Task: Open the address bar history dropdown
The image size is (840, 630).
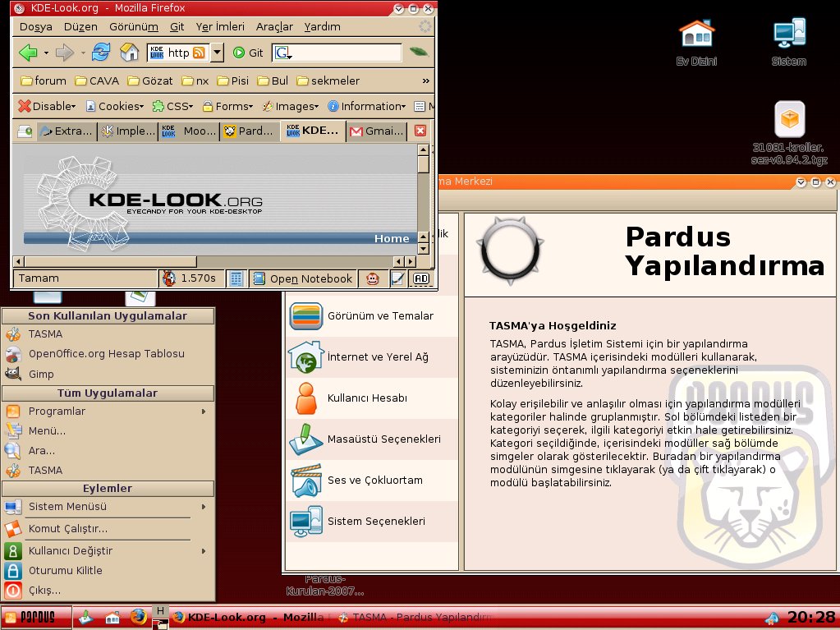Action: pyautogui.click(x=217, y=53)
